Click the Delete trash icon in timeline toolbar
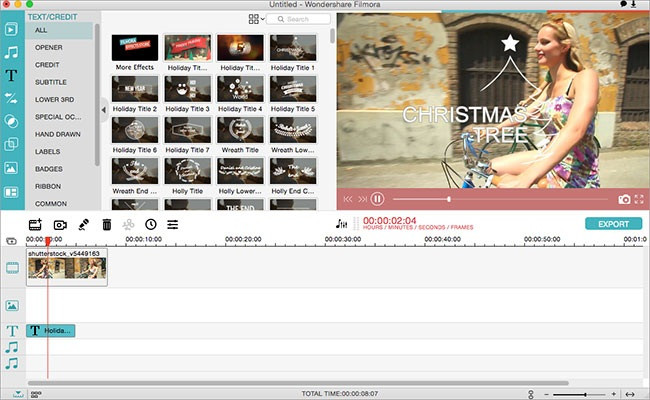650x400 pixels. pos(106,225)
